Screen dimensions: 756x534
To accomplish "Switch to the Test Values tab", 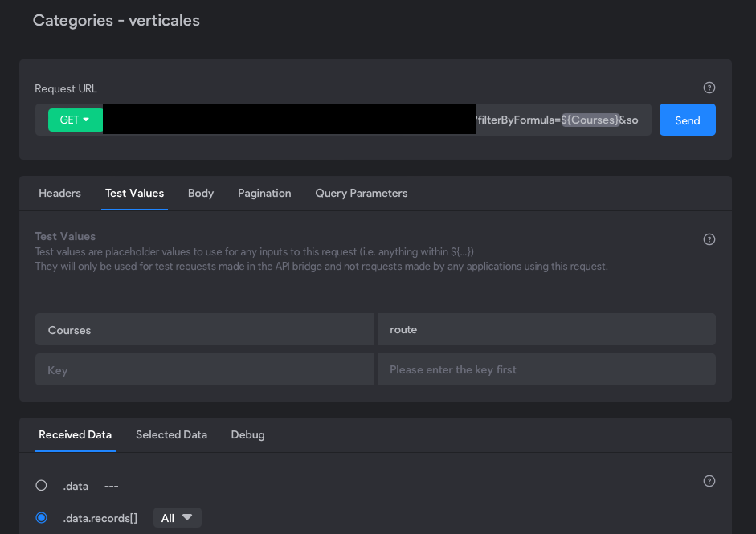I will [x=134, y=194].
